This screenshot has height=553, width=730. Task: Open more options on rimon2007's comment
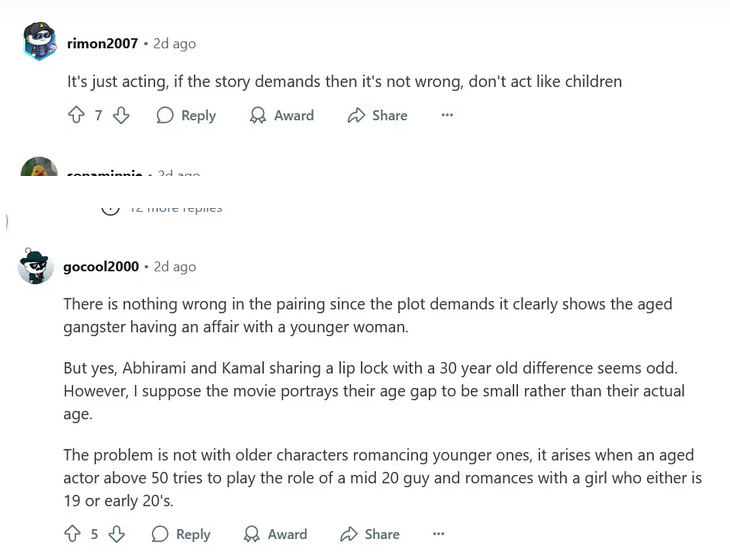point(447,116)
